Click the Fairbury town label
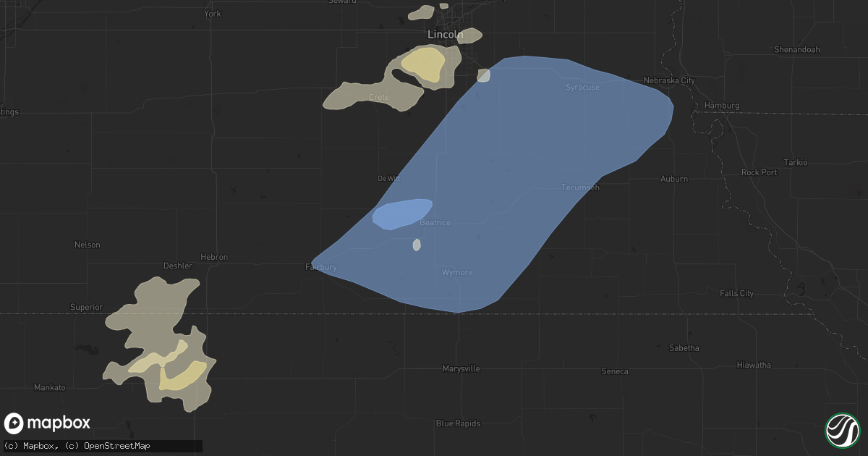 click(x=320, y=267)
